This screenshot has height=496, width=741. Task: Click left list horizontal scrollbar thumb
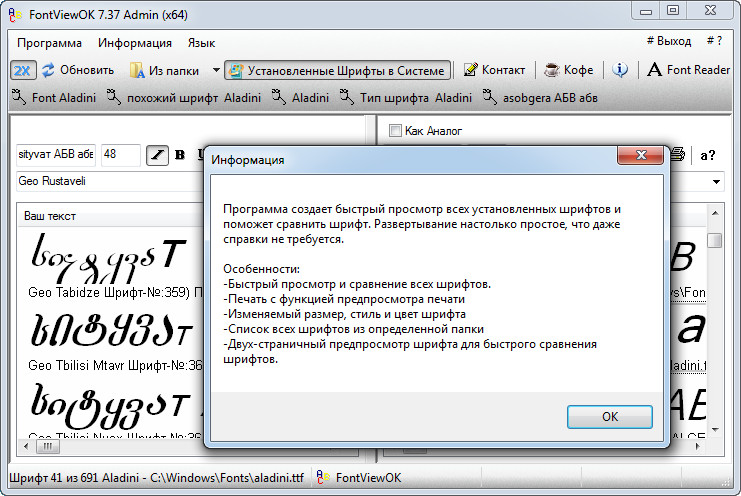(48, 446)
